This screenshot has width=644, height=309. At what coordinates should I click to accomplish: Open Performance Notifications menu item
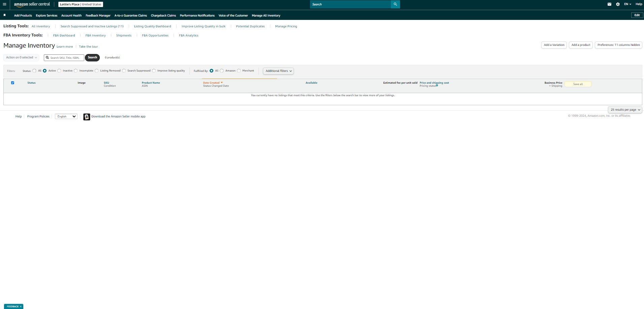[x=197, y=16]
